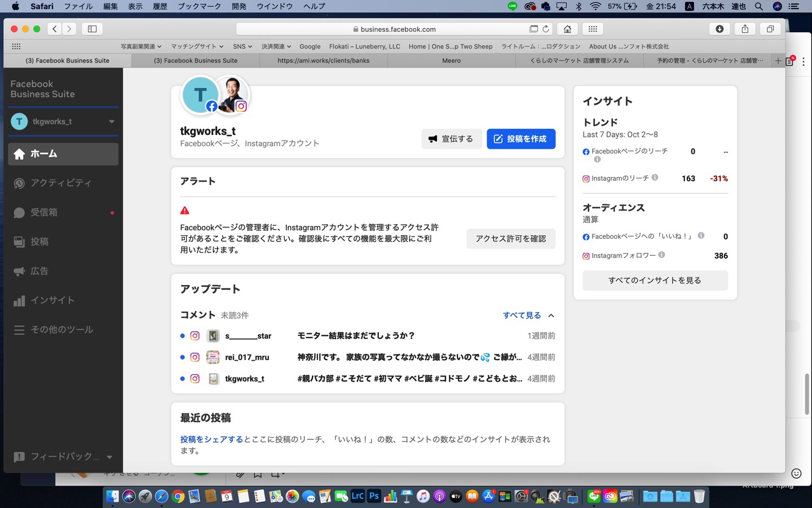Viewport: 812px width, 508px height.
Task: Click Instagram icon beside s______star comment
Action: [195, 336]
